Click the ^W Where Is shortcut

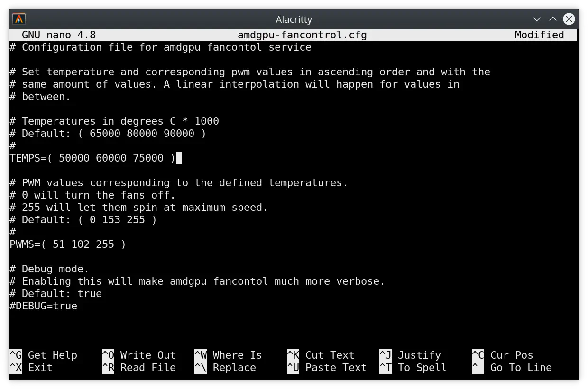(228, 355)
